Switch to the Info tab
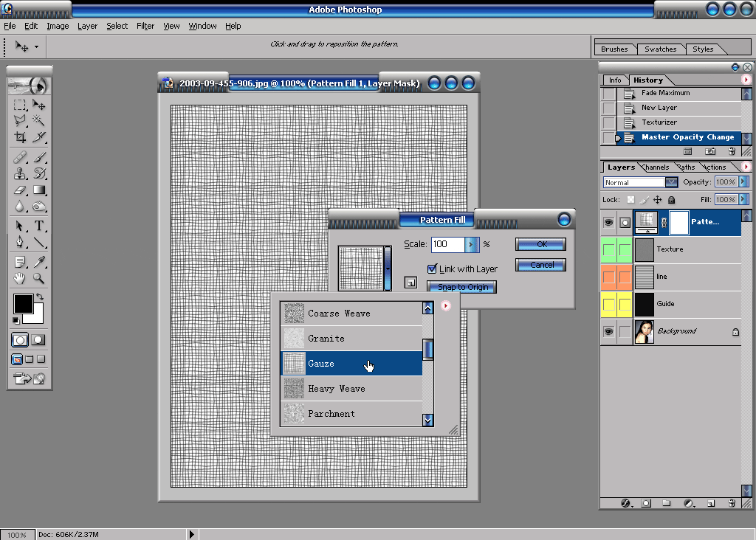 click(x=615, y=80)
